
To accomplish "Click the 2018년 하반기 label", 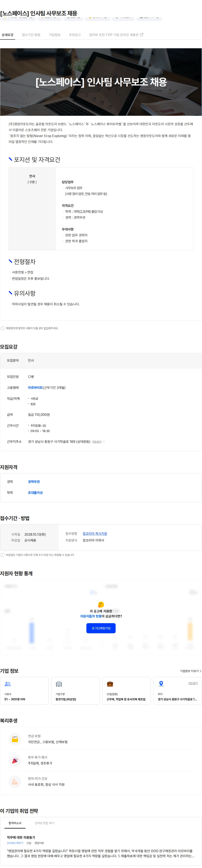I will [x=15, y=843].
